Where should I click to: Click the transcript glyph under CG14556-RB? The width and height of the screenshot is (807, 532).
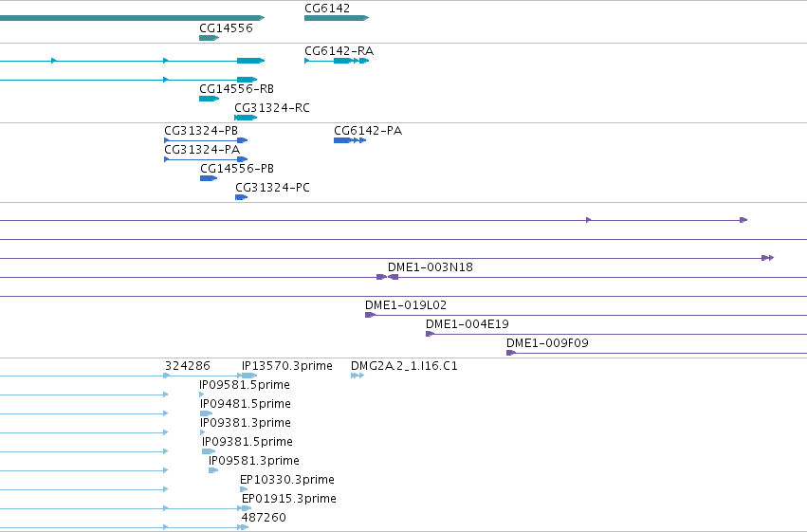(x=209, y=99)
